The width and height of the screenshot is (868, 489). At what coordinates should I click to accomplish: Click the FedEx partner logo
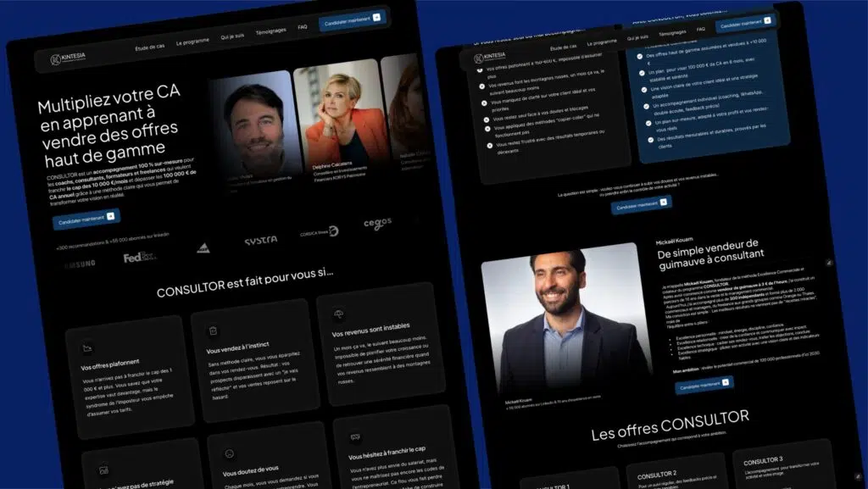(138, 258)
